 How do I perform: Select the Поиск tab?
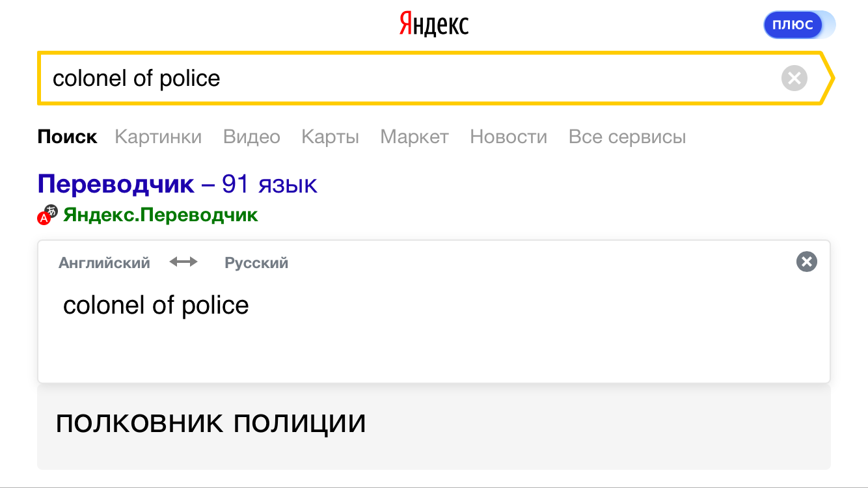click(x=67, y=137)
